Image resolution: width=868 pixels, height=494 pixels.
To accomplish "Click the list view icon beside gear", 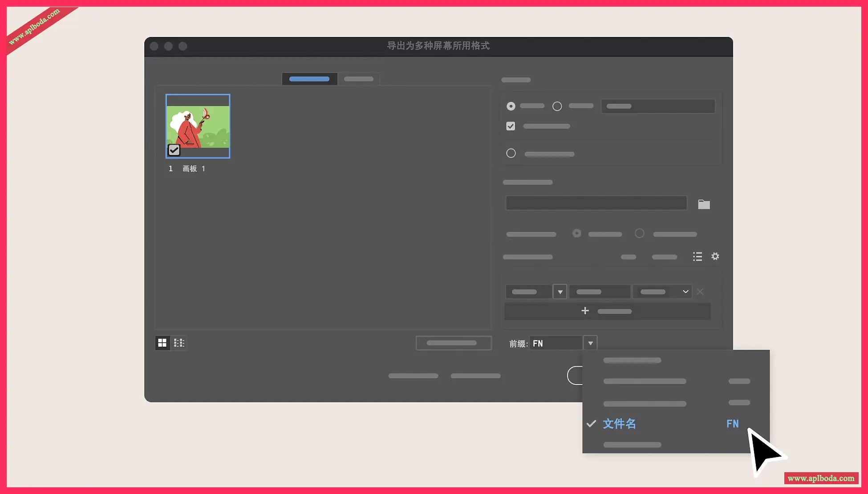I will pos(698,256).
